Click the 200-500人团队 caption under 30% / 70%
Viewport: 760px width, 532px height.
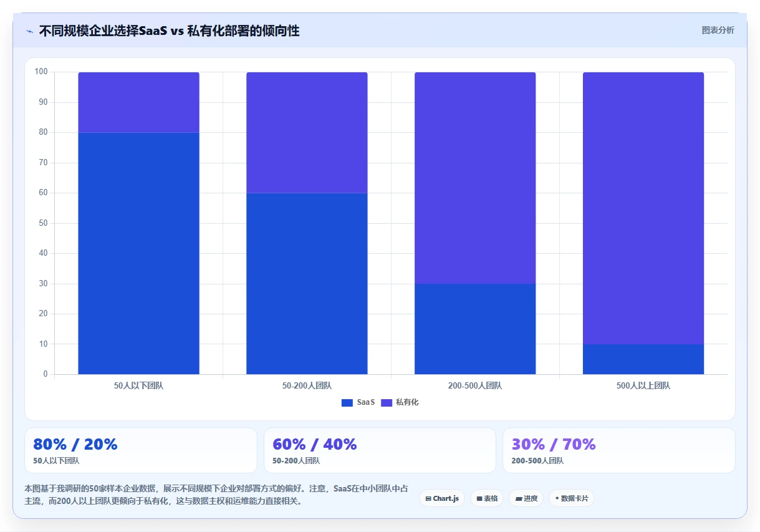pos(537,461)
